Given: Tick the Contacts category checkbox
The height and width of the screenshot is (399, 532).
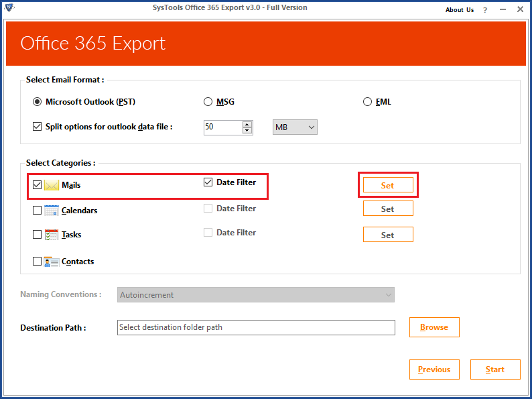Looking at the screenshot, I should [x=38, y=262].
